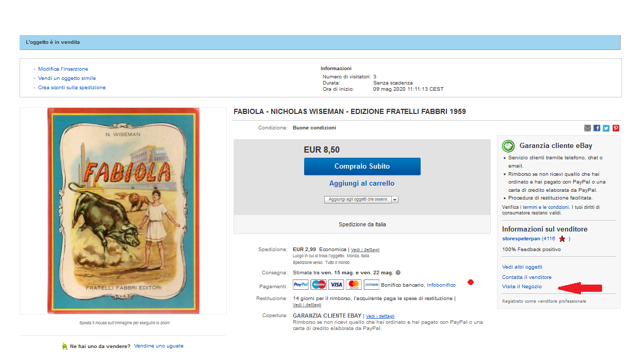632x364 pixels.
Task: Share listing via email envelope icon
Action: 587,128
